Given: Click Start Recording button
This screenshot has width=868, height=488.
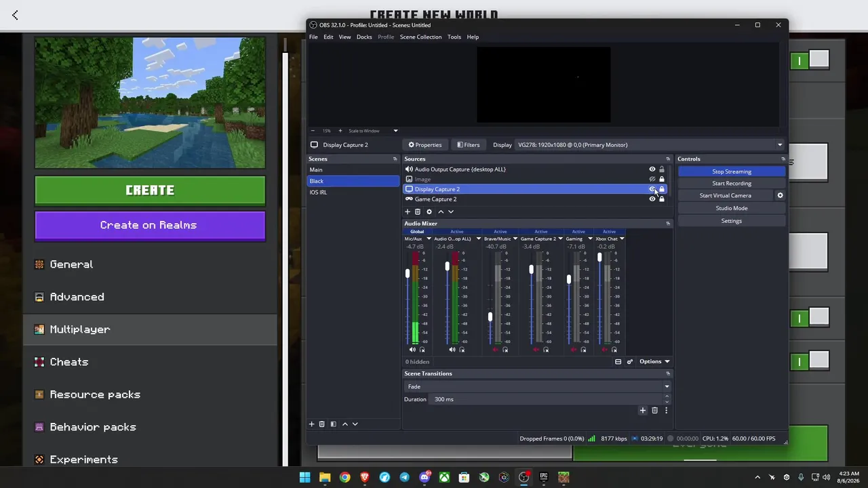Looking at the screenshot, I should 732,183.
